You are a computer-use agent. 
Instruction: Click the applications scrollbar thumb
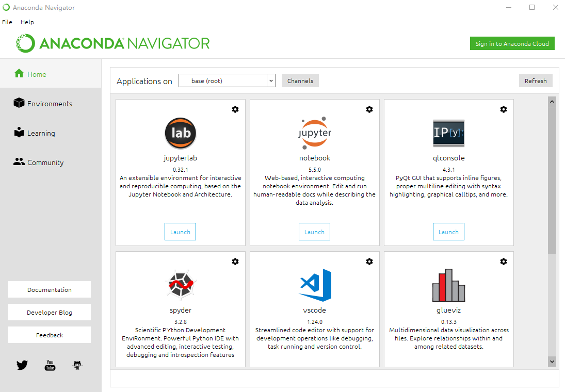pyautogui.click(x=552, y=180)
